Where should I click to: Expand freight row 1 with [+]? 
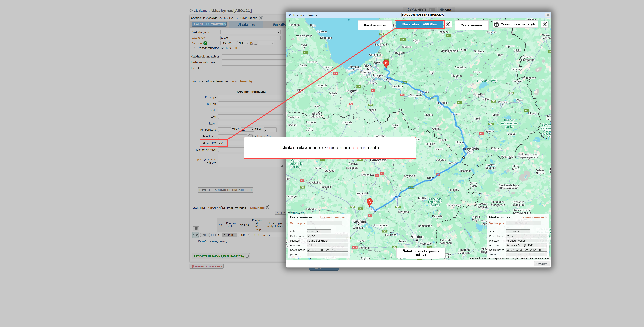[213, 235]
